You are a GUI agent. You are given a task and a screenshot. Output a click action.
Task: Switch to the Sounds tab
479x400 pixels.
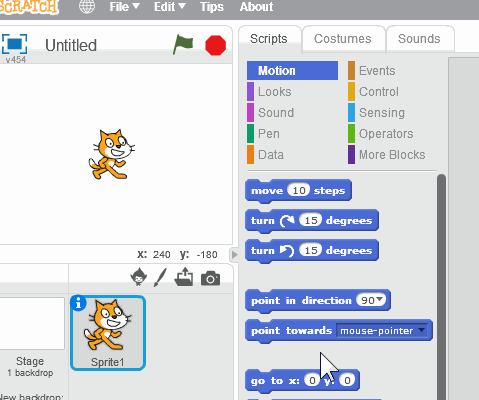(419, 39)
